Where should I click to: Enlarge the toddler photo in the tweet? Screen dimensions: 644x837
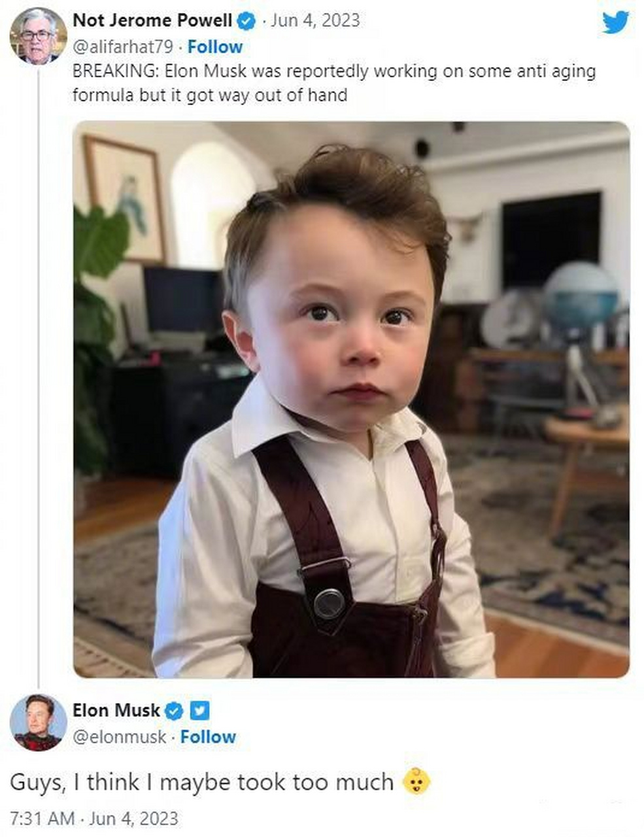(x=351, y=399)
